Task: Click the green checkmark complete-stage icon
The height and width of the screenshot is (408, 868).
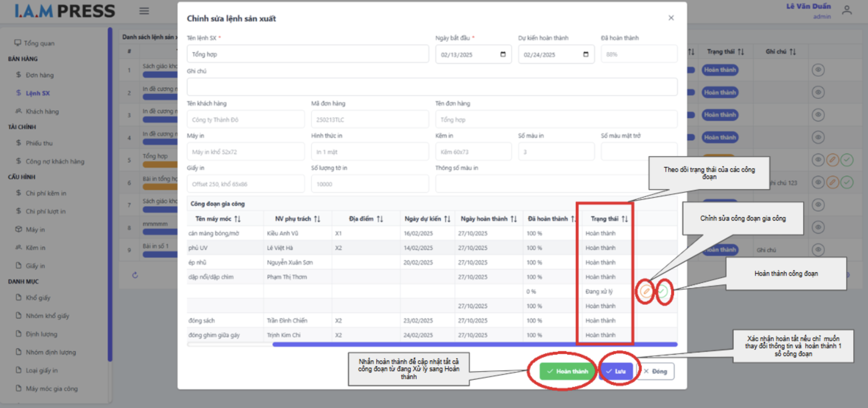Action: coord(663,291)
